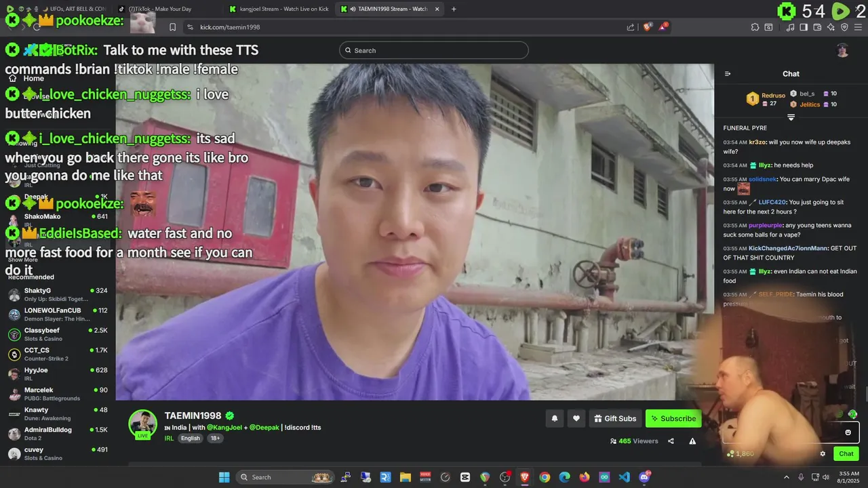Click the Windows taskbar search box

284,477
